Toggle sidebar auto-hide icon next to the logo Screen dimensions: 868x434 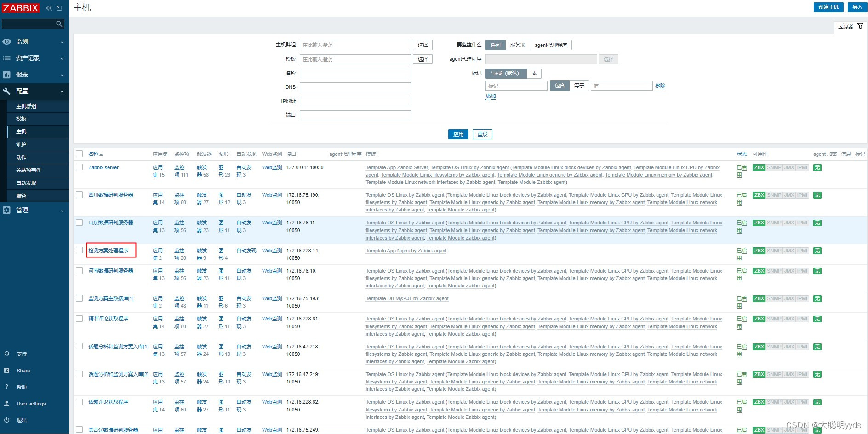[59, 8]
